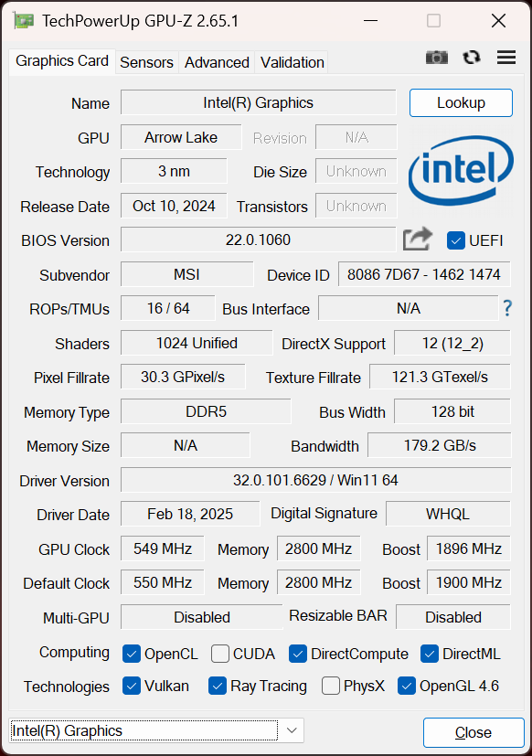Go to the Validation tab
Image resolution: width=532 pixels, height=756 pixels.
click(x=292, y=62)
